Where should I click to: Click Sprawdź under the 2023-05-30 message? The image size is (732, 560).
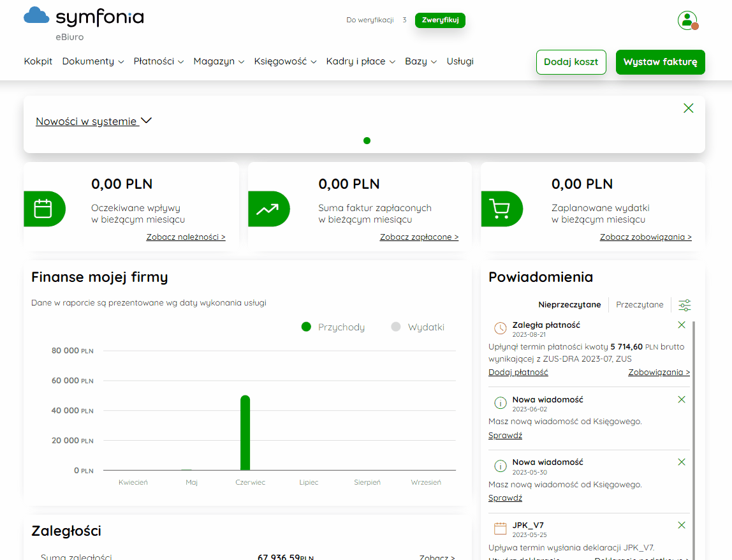point(505,498)
